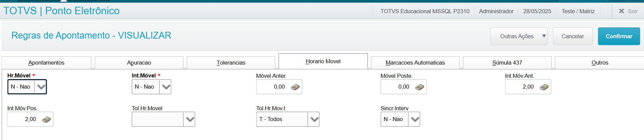Screen dimensions: 644x140
Task: Open the Tolerancias tab
Action: tap(231, 63)
